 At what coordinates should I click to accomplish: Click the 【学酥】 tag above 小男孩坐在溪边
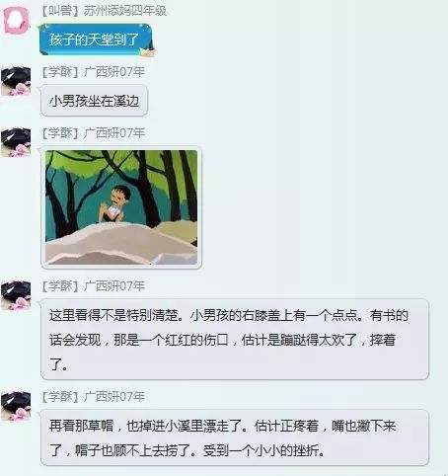click(x=61, y=72)
